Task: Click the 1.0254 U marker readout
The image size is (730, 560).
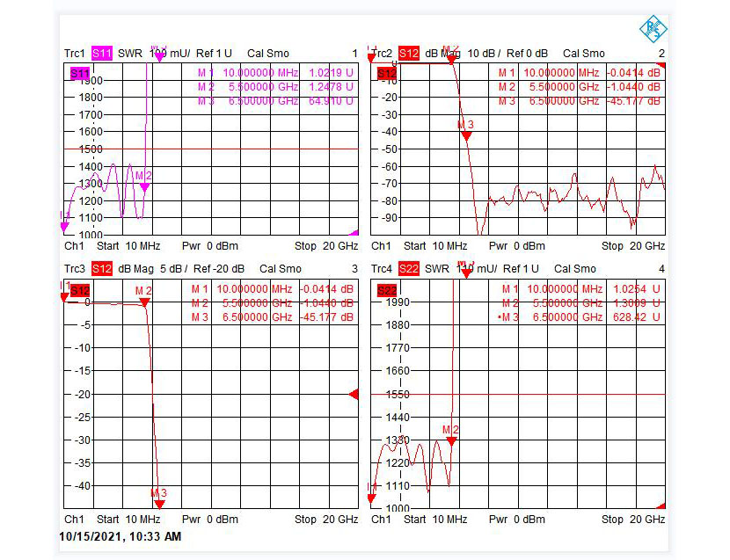Action: click(x=637, y=289)
